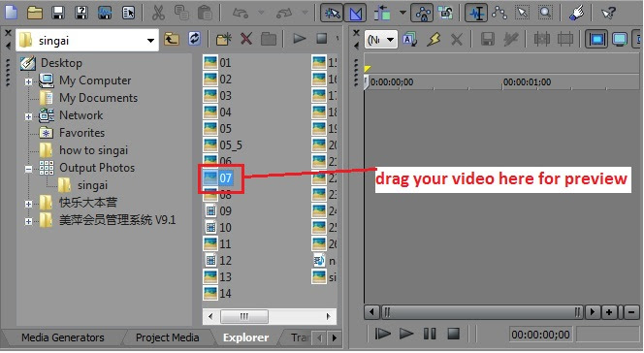Click the Trimmer save markers floppy icon
The image size is (644, 353).
click(x=488, y=40)
